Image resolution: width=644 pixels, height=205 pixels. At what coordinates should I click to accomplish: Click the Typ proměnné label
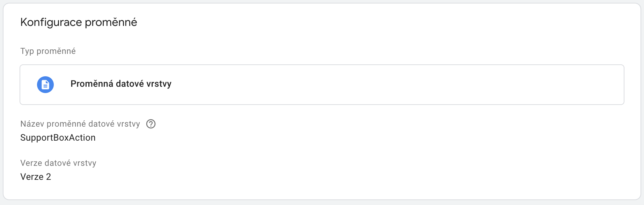point(48,51)
